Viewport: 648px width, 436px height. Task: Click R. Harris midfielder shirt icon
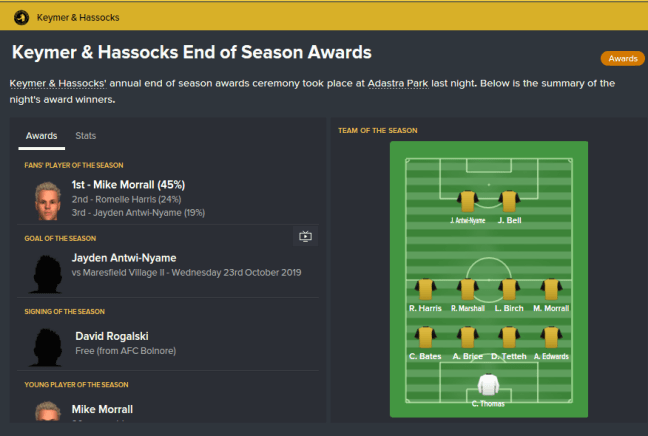tap(426, 290)
